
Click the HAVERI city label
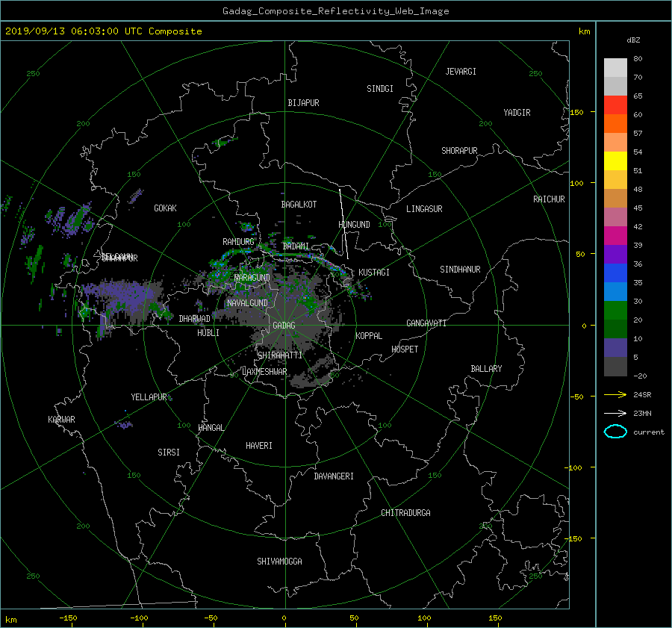pyautogui.click(x=259, y=446)
